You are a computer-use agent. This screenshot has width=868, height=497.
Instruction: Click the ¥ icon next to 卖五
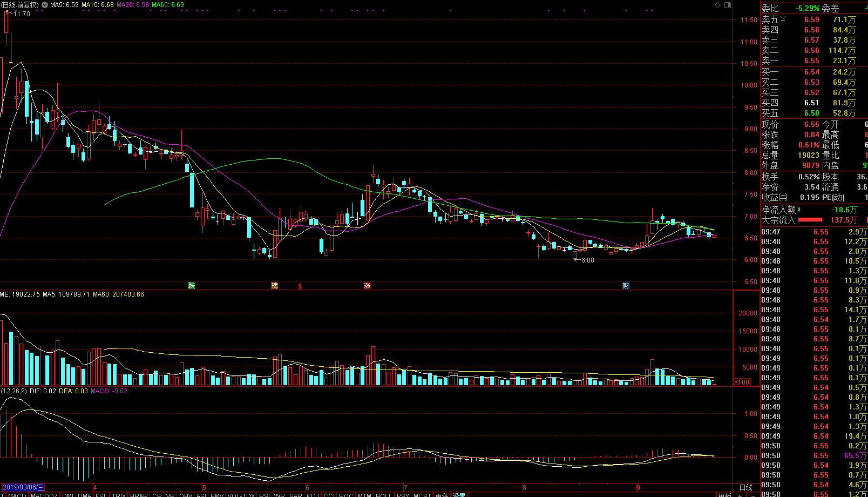pos(783,19)
